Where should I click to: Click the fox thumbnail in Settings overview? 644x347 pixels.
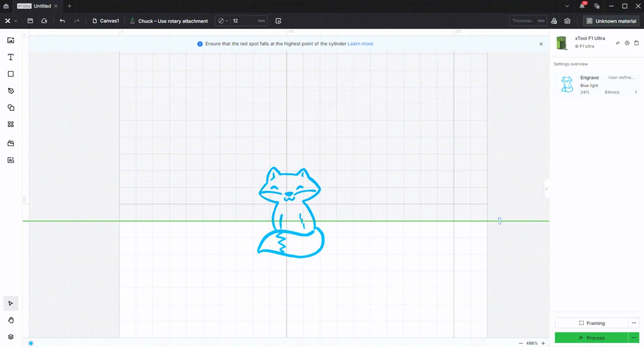click(x=567, y=85)
